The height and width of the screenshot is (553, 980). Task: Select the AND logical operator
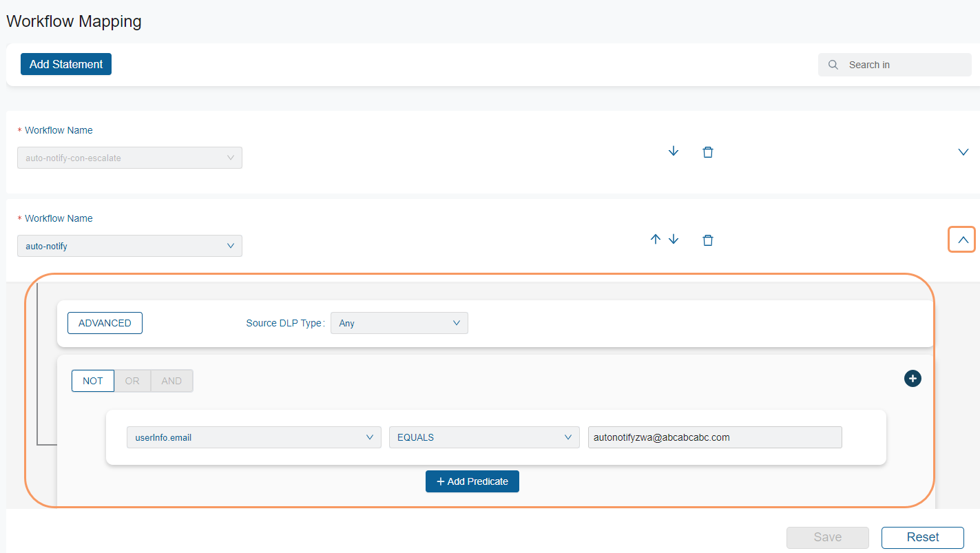tap(171, 381)
